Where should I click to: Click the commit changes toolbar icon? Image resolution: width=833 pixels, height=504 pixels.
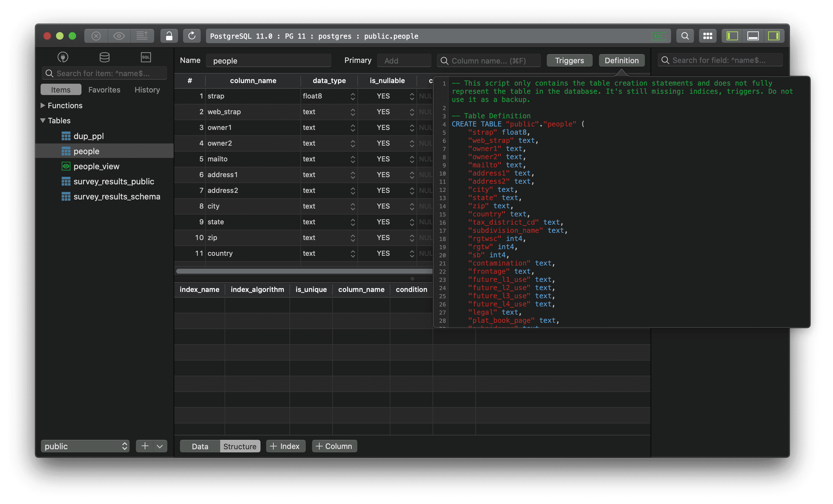pos(142,36)
